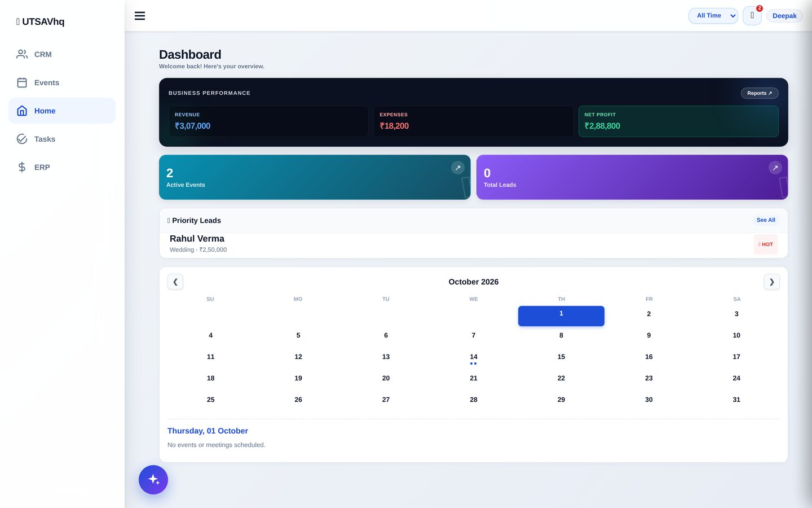Click the Expenses ₹18,200 card
Viewport: 812px width, 508px height.
474,121
